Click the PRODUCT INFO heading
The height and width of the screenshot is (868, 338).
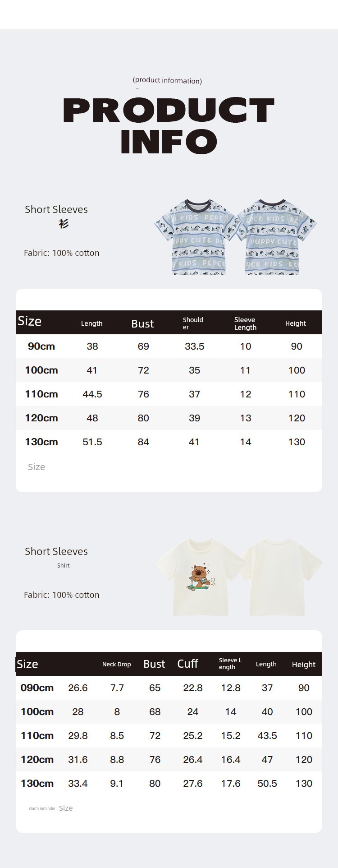[169, 125]
